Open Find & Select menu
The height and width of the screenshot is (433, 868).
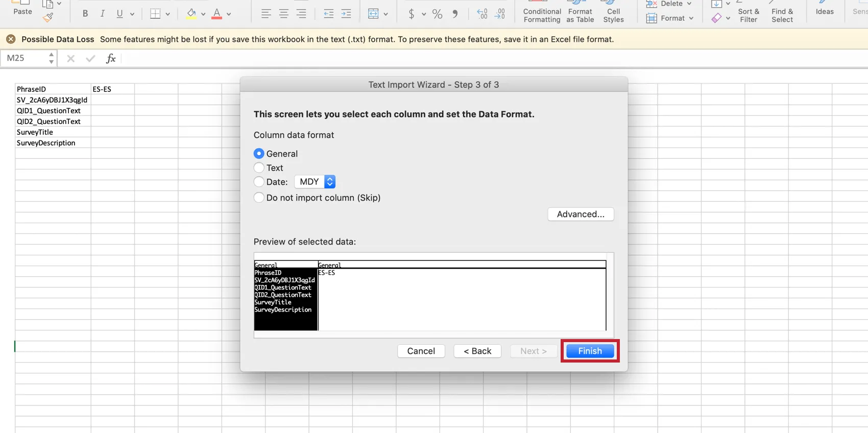(782, 12)
